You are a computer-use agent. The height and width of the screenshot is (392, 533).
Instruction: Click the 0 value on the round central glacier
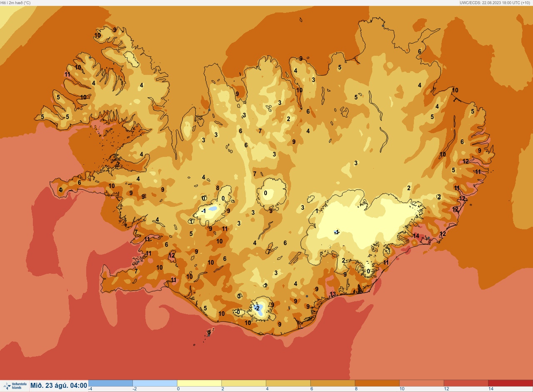coord(266,193)
